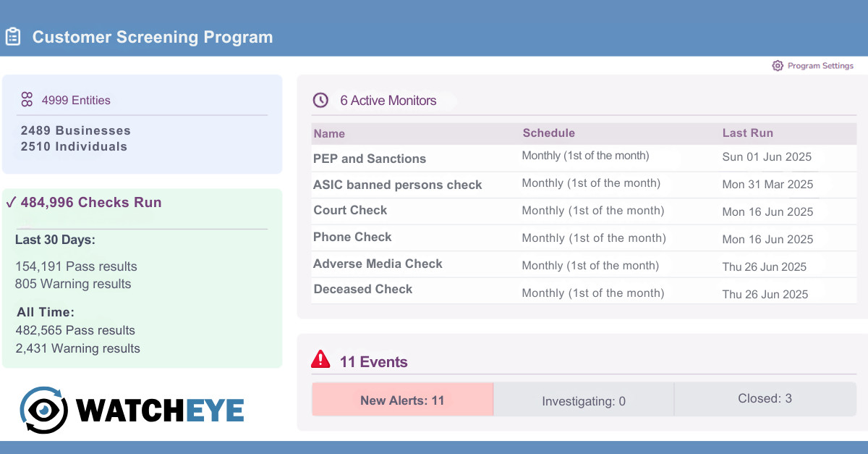Select the Investigating: 0 tab
Viewport: 868px width, 454px height.
point(584,400)
